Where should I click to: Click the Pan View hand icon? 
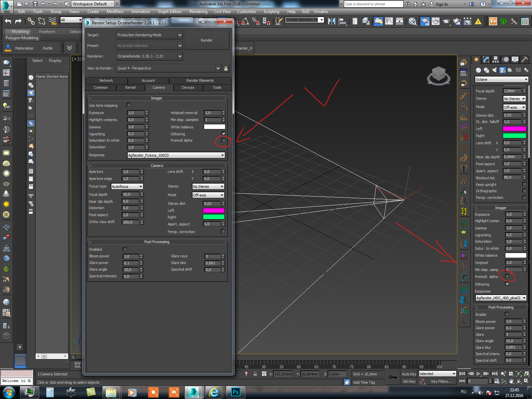(511, 381)
